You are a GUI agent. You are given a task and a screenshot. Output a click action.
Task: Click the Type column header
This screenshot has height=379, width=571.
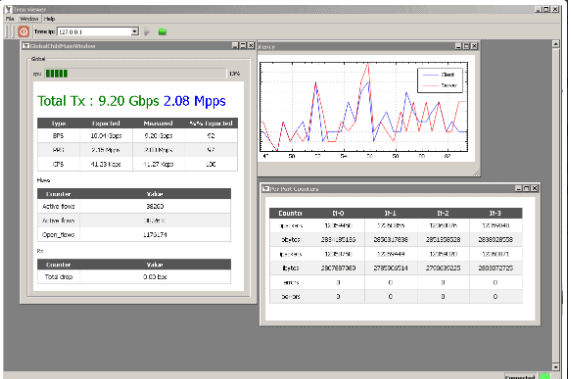pos(58,123)
